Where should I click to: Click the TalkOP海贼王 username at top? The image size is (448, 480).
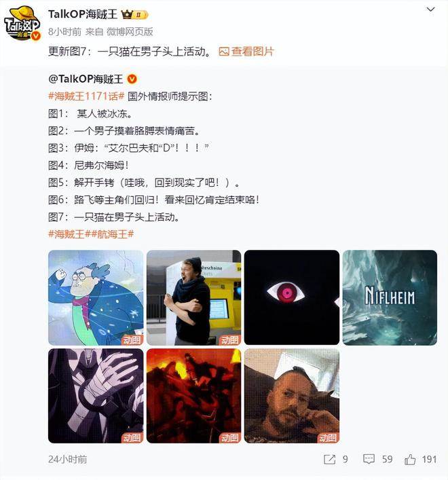83,14
